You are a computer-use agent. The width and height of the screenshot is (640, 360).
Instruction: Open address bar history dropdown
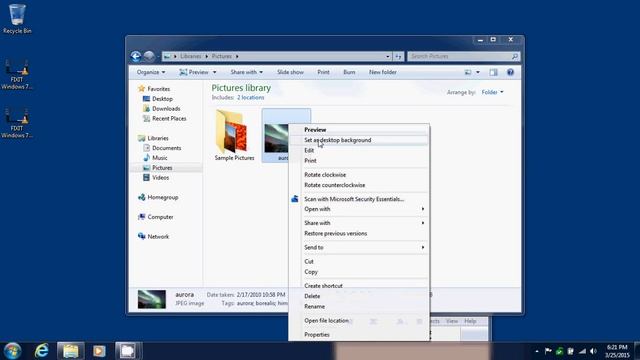[x=388, y=56]
